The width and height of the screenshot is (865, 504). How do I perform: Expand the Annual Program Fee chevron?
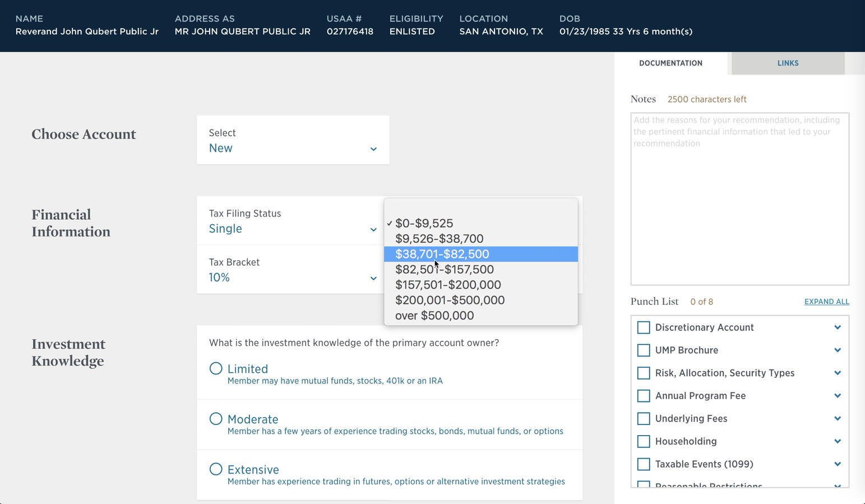click(837, 396)
